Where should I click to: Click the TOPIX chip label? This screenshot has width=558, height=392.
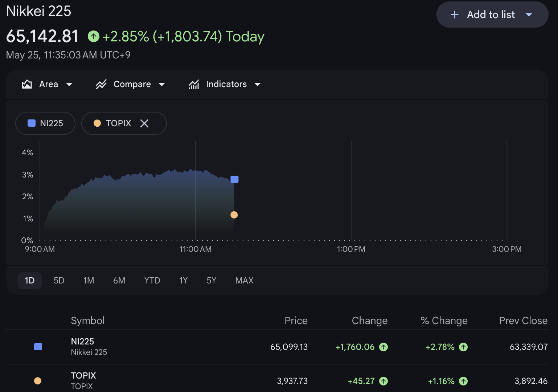[118, 123]
